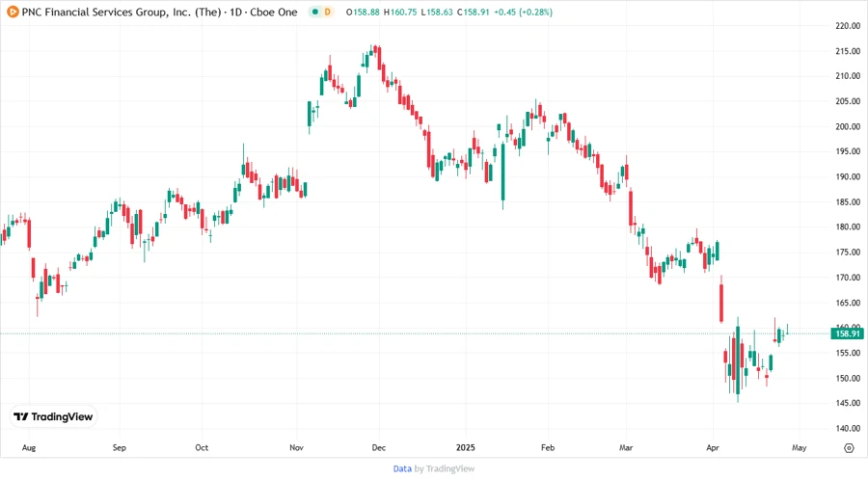Click the 155.00 price axis label

coord(848,353)
